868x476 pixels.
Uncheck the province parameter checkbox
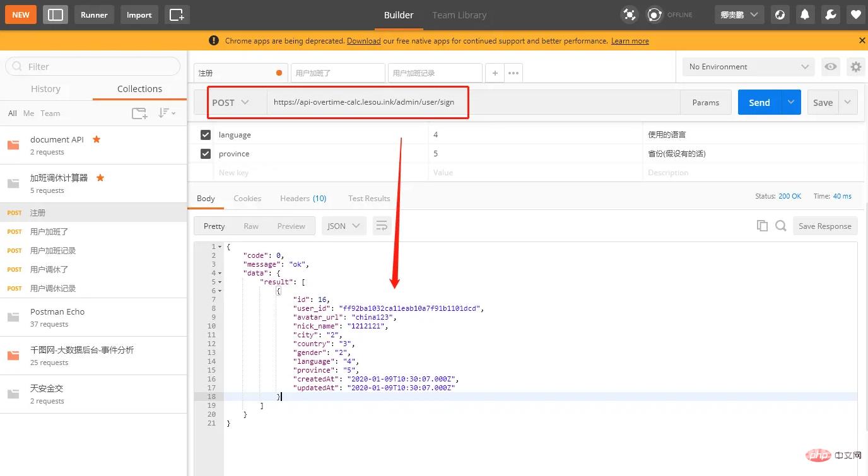tap(206, 154)
